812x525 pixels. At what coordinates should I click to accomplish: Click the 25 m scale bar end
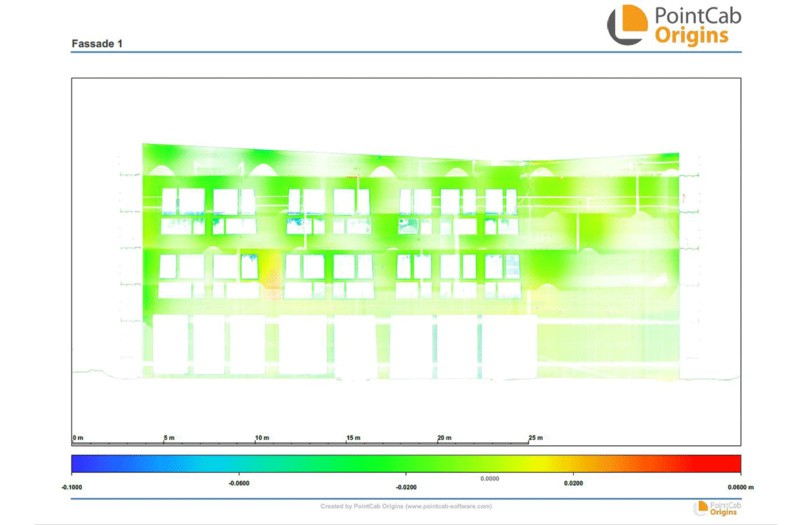535,438
